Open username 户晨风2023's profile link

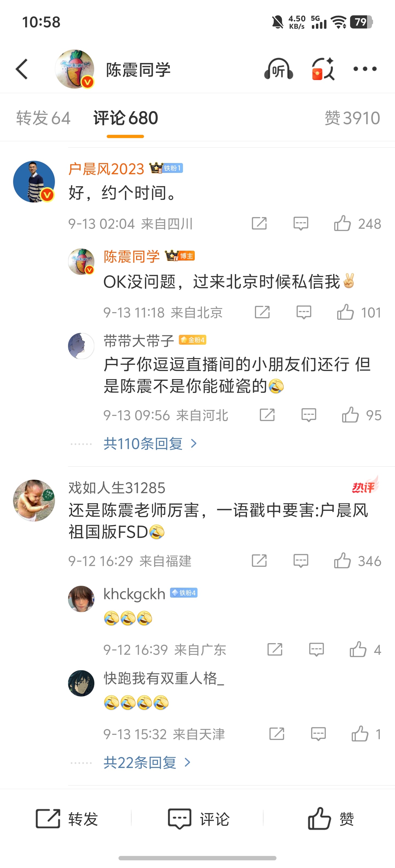point(106,169)
